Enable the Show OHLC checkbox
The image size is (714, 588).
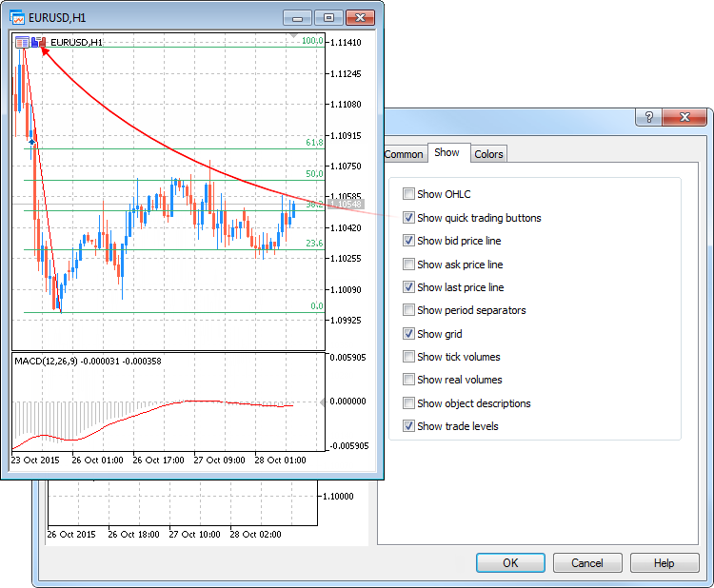point(409,194)
